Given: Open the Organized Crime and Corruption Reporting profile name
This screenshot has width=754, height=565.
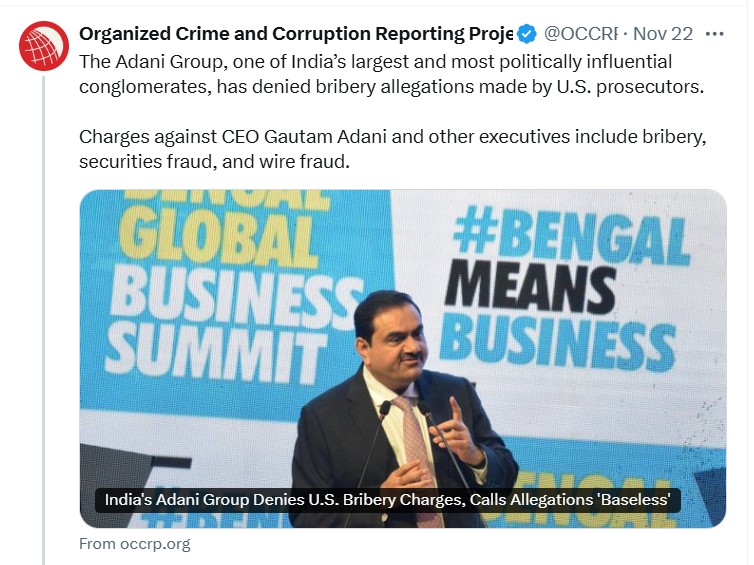Looking at the screenshot, I should tap(296, 33).
